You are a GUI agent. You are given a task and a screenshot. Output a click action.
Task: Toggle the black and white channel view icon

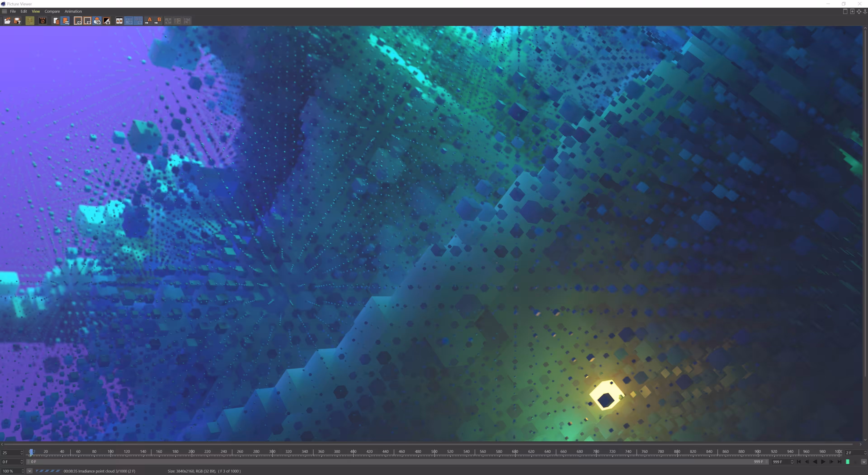click(x=107, y=21)
